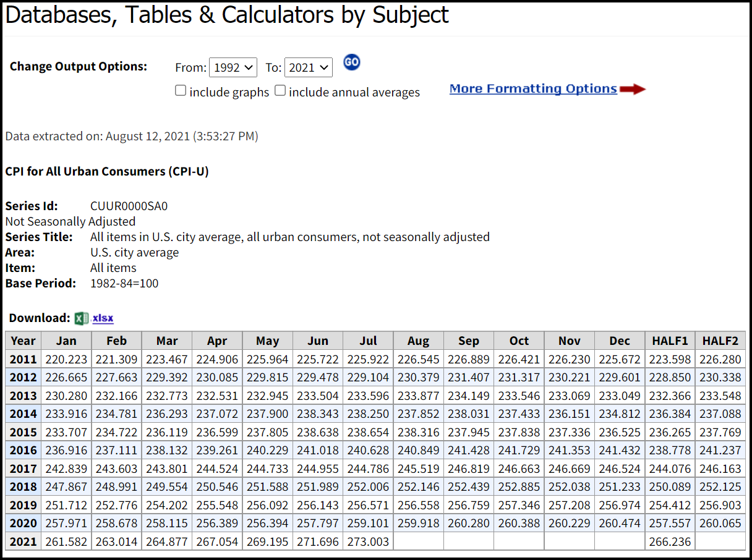This screenshot has height=560, width=752.
Task: Click the Dec column header
Action: pos(619,341)
